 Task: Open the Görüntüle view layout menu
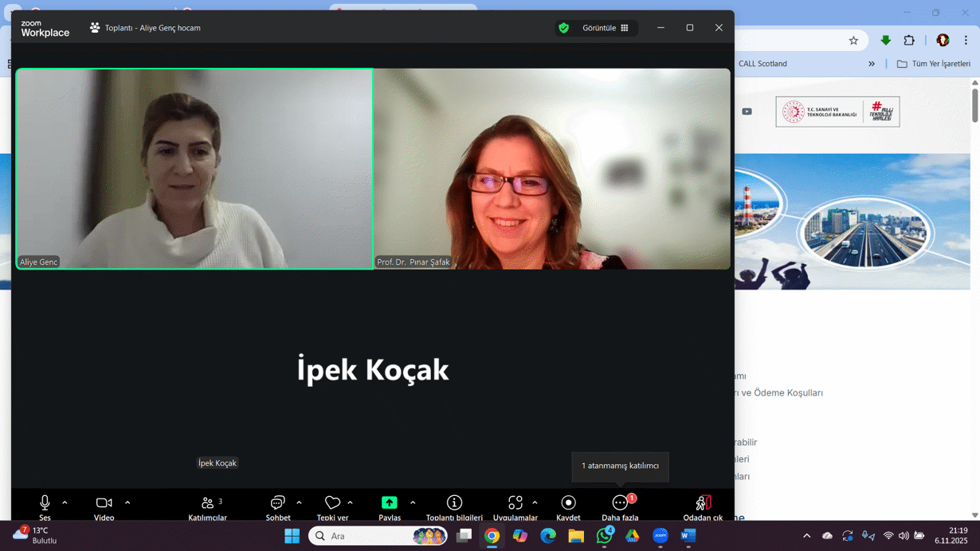point(605,28)
